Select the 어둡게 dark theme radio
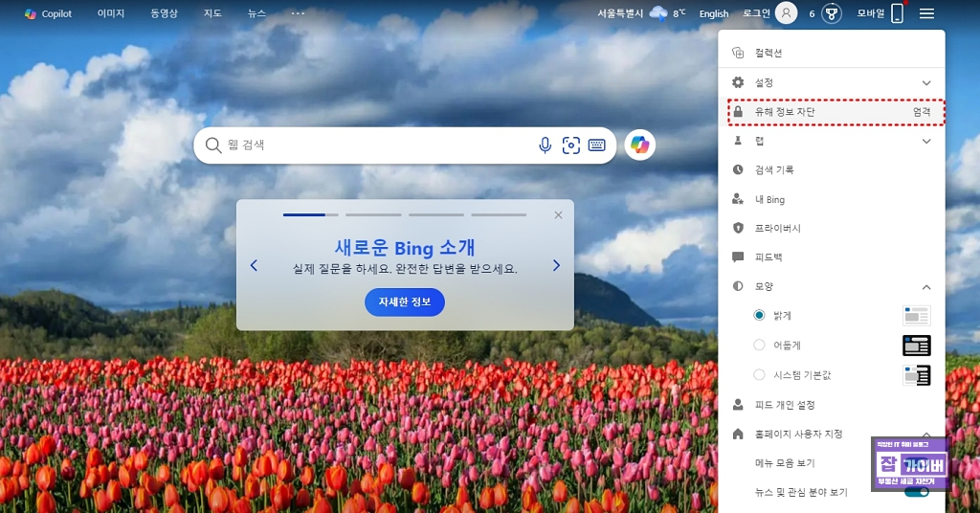Screen dimensions: 980x513 point(759,345)
